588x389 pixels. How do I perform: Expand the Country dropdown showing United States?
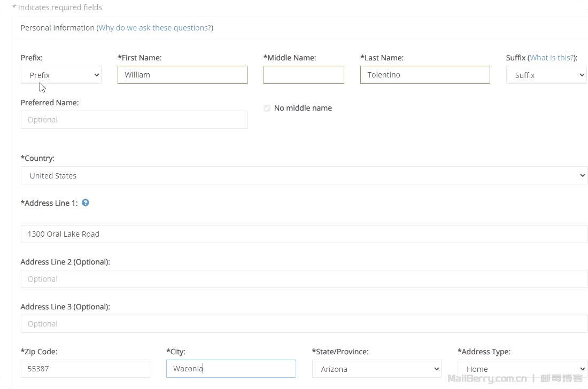pyautogui.click(x=304, y=176)
